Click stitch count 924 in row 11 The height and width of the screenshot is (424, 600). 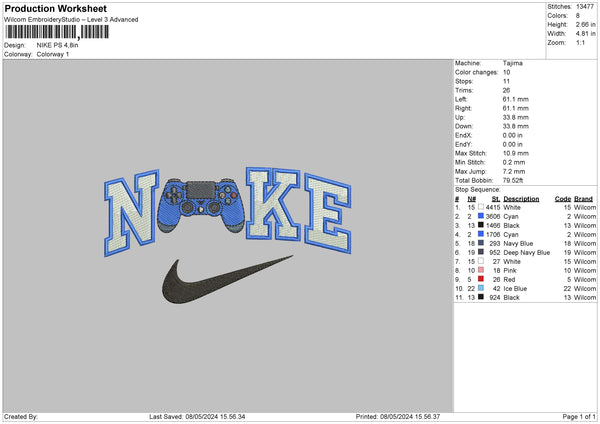click(495, 298)
